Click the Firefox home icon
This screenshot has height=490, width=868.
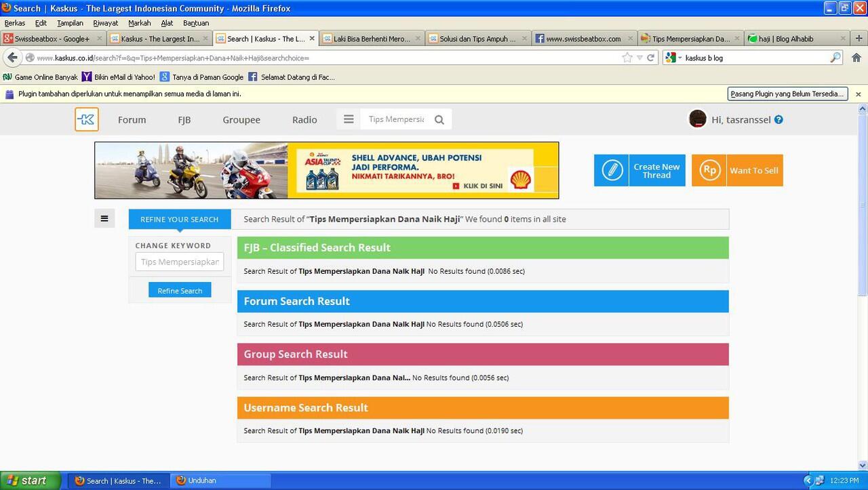[856, 58]
